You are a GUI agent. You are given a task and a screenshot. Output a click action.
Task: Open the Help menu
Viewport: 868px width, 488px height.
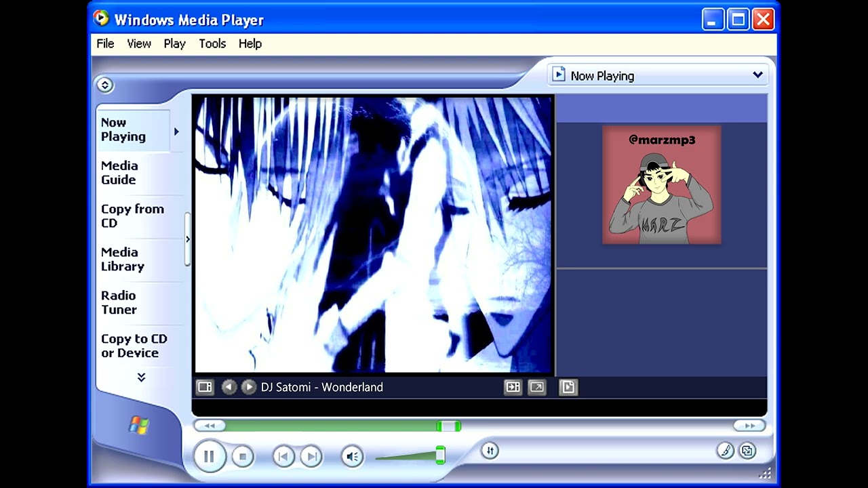(250, 43)
